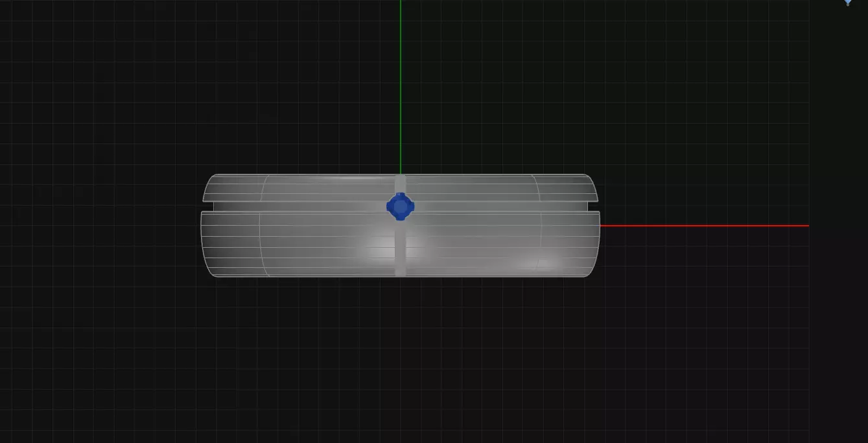Click the red X axis line
The height and width of the screenshot is (443, 868).
coord(704,226)
